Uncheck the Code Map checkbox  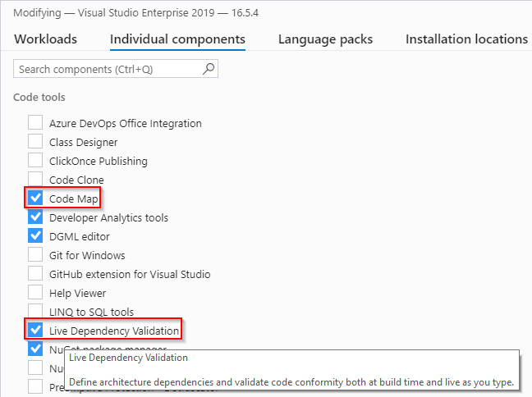35,198
